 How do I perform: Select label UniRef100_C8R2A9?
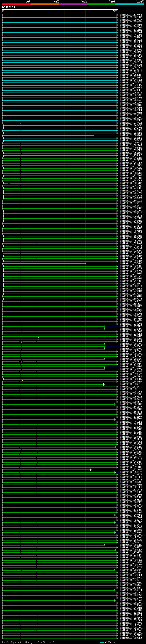131,545
